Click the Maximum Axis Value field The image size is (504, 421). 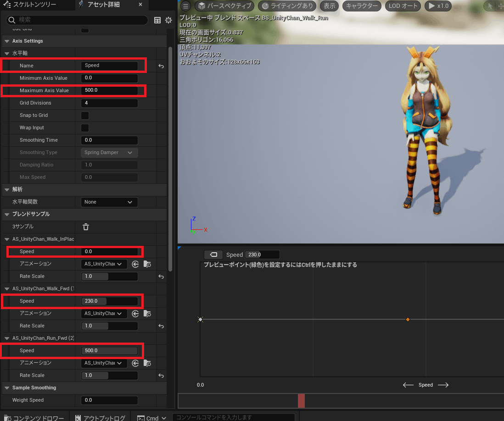(109, 90)
